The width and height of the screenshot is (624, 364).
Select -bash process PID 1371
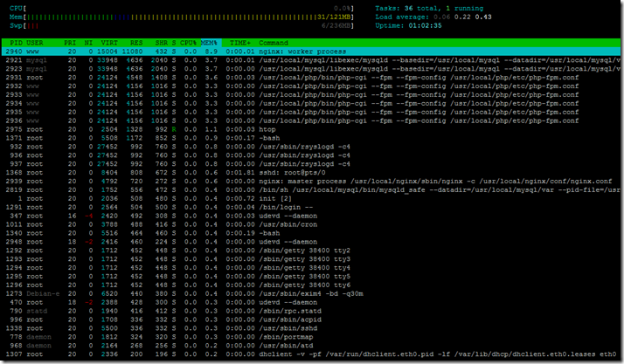tap(311, 138)
